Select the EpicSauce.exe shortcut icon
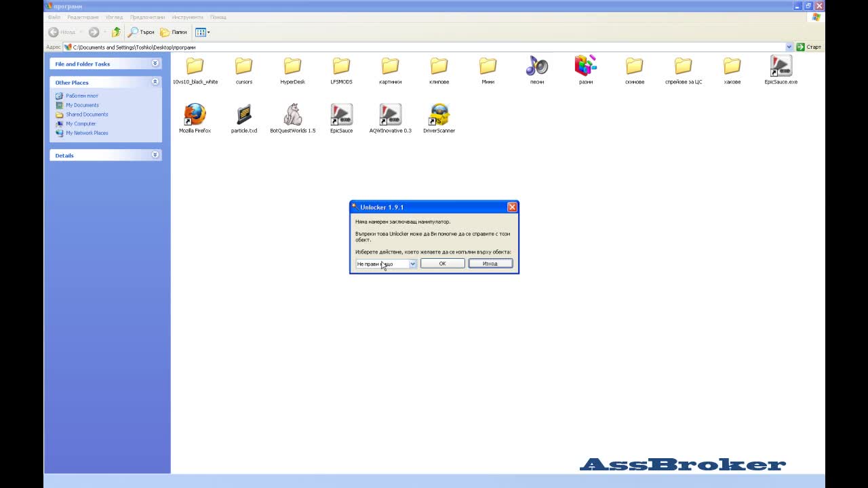The width and height of the screenshot is (868, 488). pos(781,66)
